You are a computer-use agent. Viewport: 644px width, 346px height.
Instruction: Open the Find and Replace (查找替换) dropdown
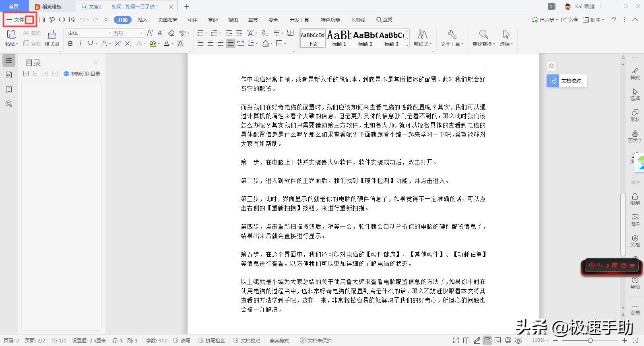click(x=484, y=44)
